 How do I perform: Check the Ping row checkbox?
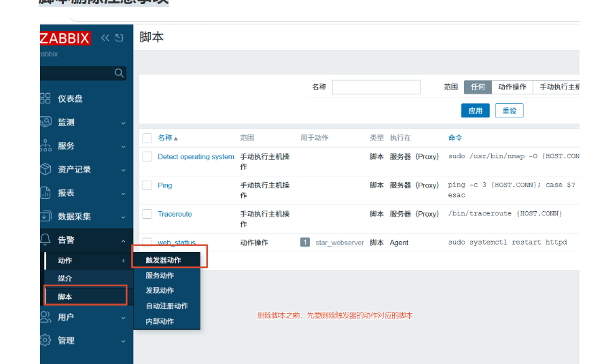click(x=147, y=185)
